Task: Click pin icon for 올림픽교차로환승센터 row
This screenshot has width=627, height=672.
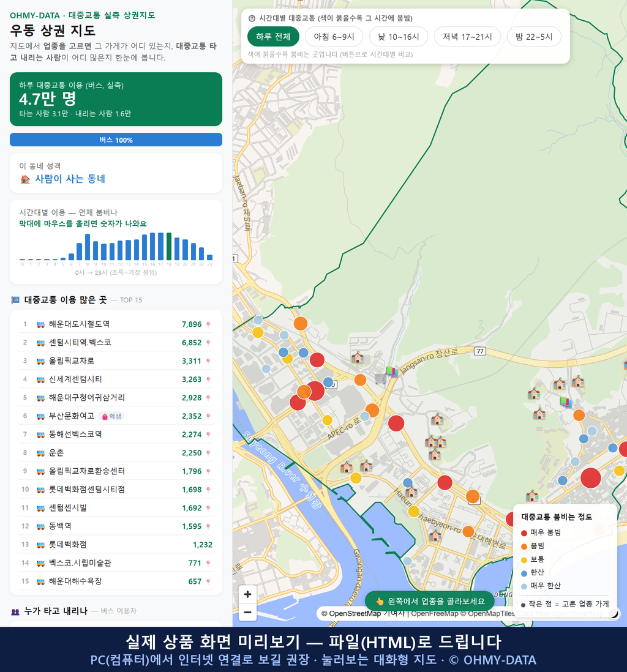Action: 208,471
